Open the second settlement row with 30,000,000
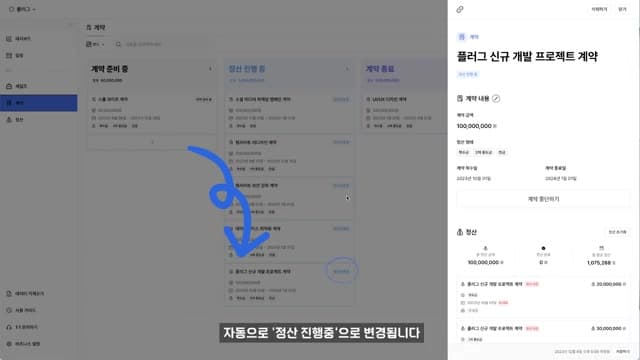The width and height of the screenshot is (640, 360). tap(543, 333)
